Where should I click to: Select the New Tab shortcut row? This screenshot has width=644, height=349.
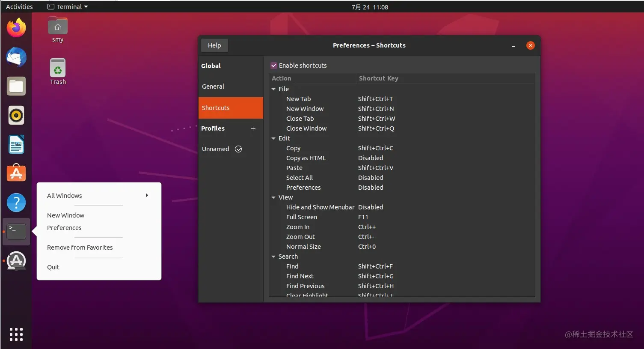point(402,99)
